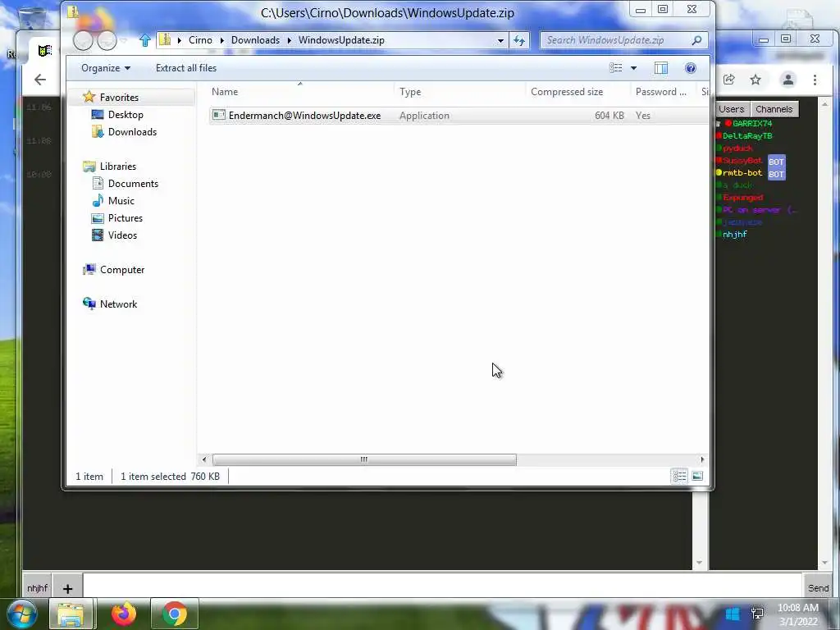The width and height of the screenshot is (840, 630).
Task: Click the Endermanch@WindowsUpdate.exe application icon
Action: pos(218,115)
